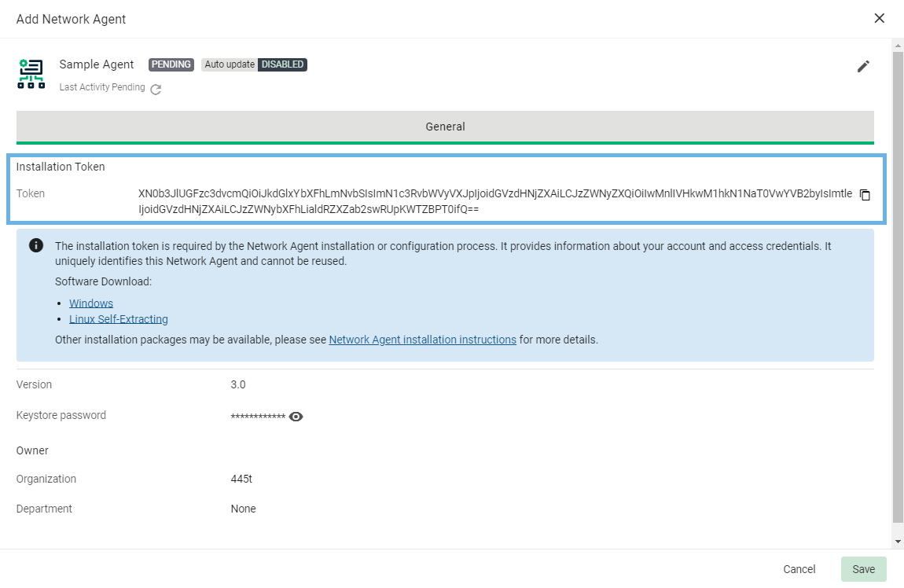Click the Owner section heading
This screenshot has width=904, height=588.
pos(32,450)
